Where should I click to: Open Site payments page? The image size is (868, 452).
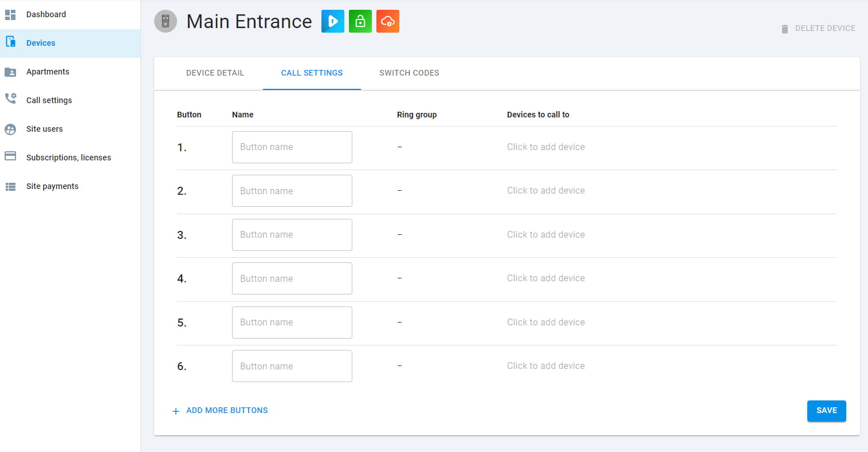click(70, 186)
